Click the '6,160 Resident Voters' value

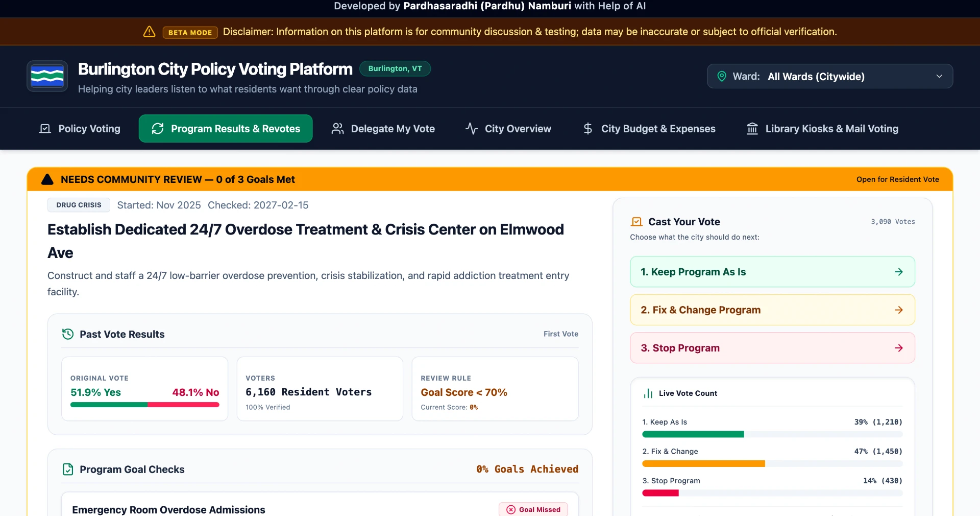point(309,392)
